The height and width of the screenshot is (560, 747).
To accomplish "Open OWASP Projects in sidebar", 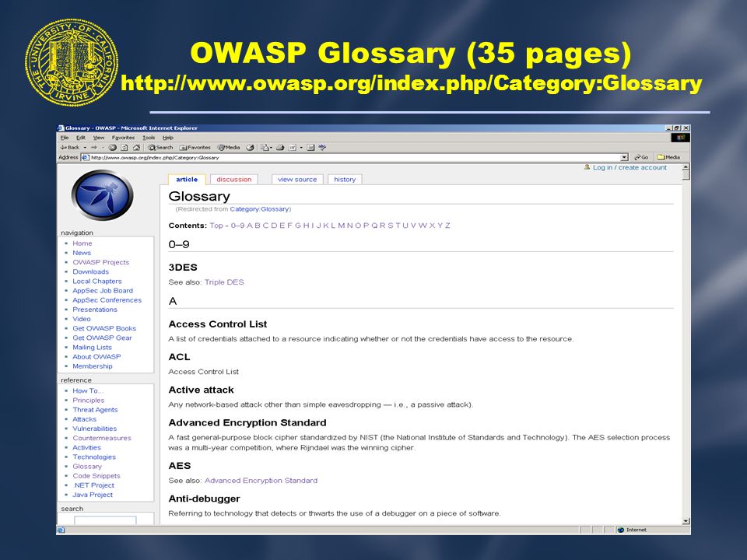I will pyautogui.click(x=100, y=262).
